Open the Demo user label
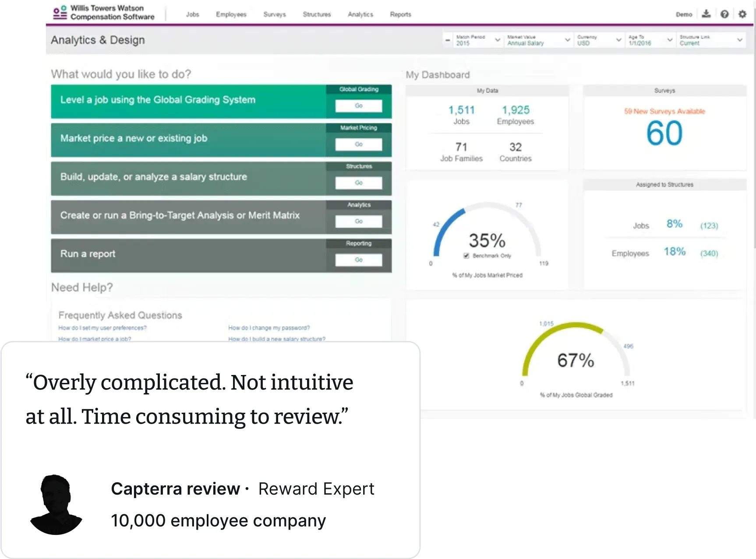Screen dimensions: 756x559 click(684, 14)
